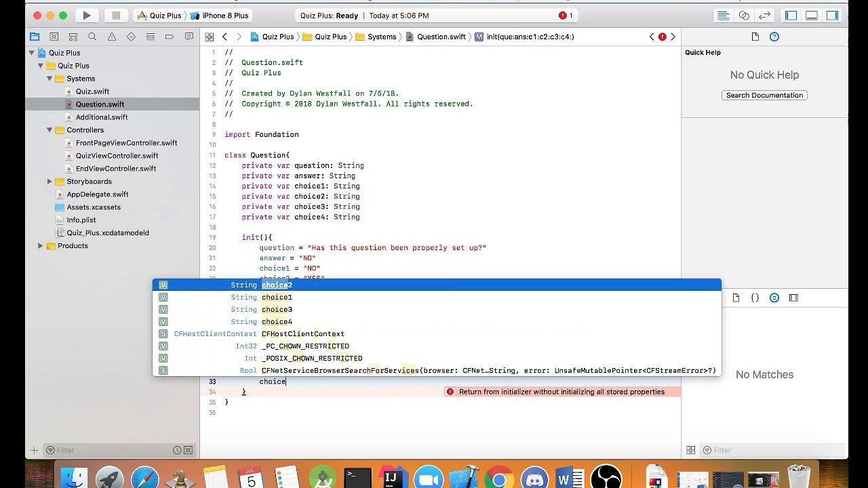Show the Version editor arrows icon
The width and height of the screenshot is (868, 488).
tap(764, 15)
